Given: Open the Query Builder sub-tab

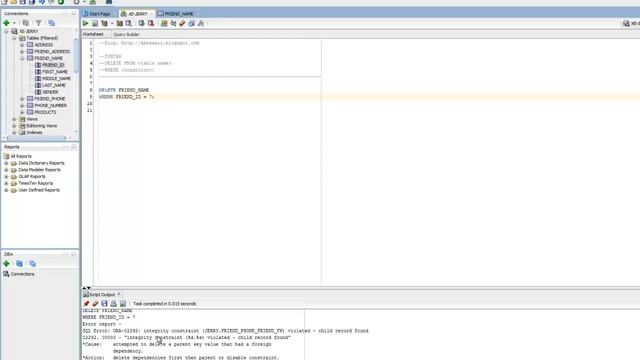Looking at the screenshot, I should [x=126, y=35].
